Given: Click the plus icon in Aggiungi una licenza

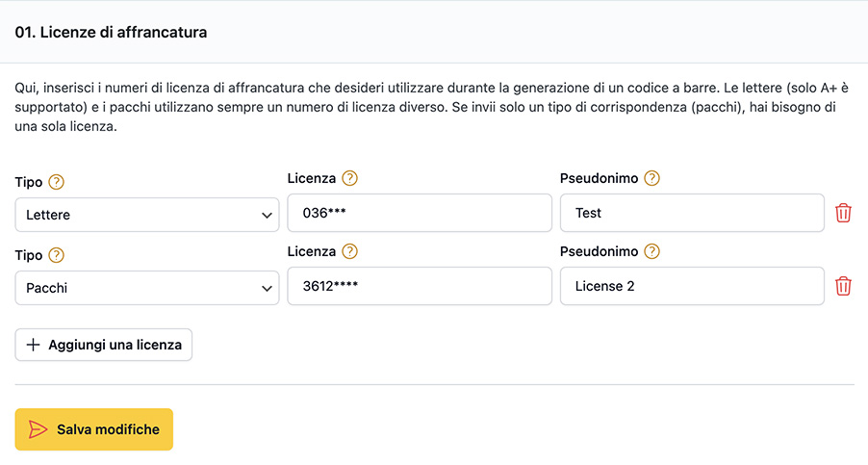Looking at the screenshot, I should pyautogui.click(x=34, y=345).
